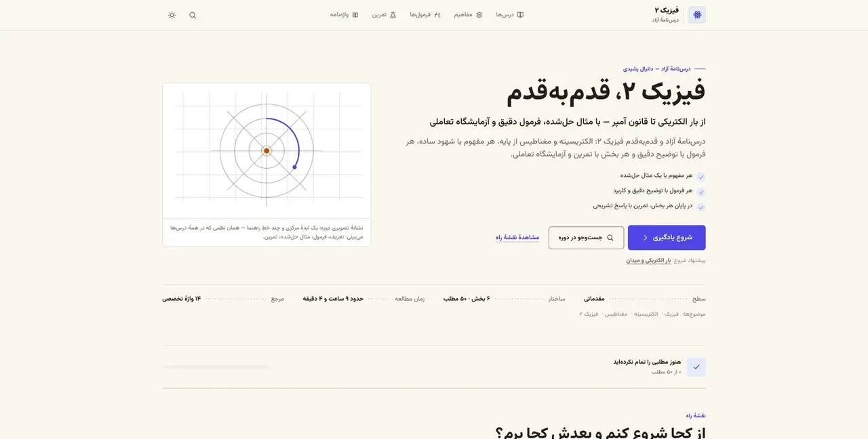Click the heading فیزیک ۲، قدم‌به‌قدم
Image resolution: width=868 pixels, height=439 pixels.
coord(606,91)
